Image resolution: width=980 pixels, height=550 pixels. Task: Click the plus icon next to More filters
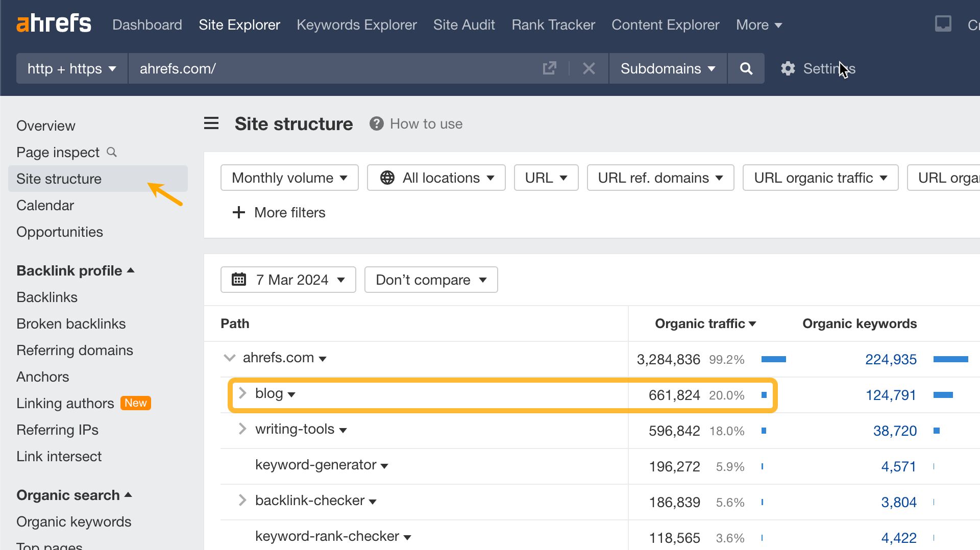(x=238, y=212)
